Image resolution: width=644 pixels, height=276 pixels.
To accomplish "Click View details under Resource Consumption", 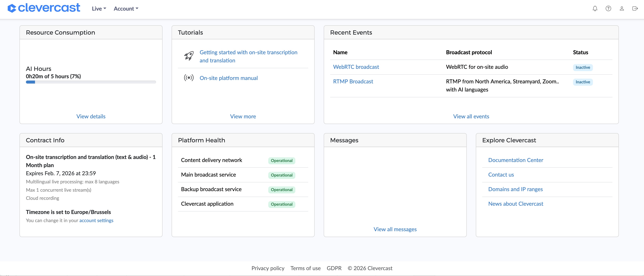I will 91,116.
